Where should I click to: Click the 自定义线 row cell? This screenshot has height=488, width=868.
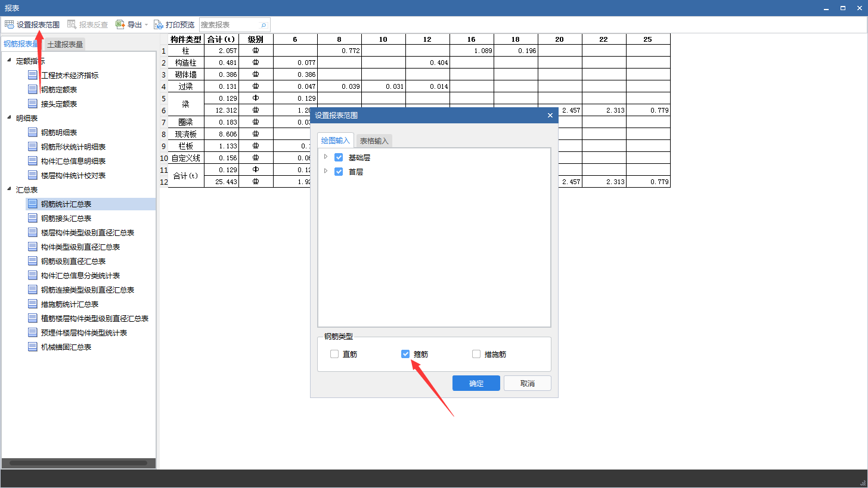[186, 158]
